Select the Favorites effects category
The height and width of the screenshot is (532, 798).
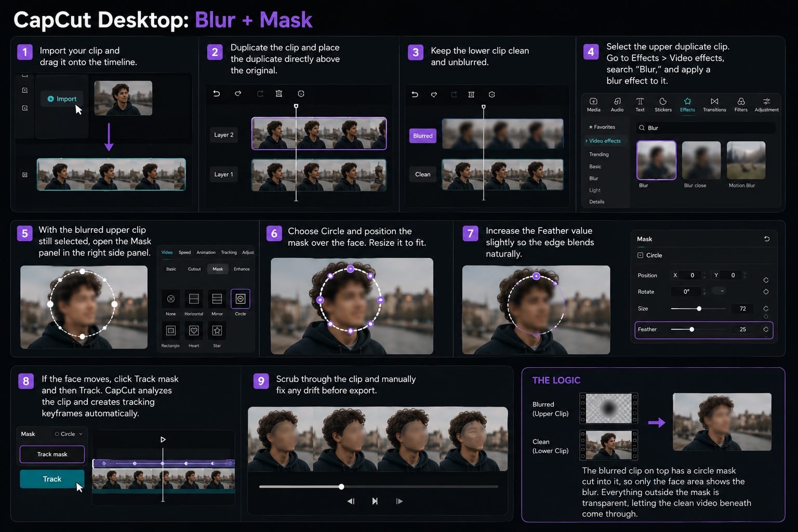602,127
